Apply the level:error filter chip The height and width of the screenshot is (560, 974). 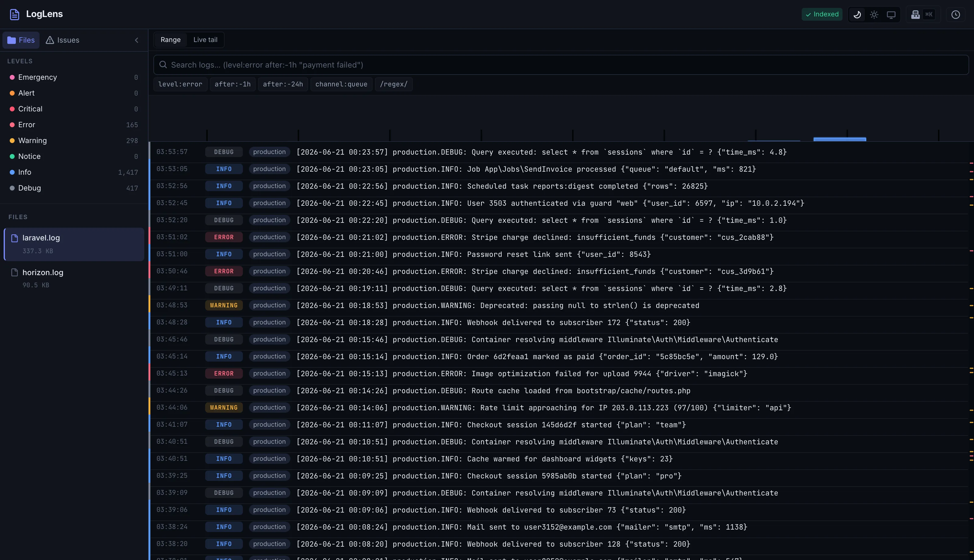click(x=180, y=84)
